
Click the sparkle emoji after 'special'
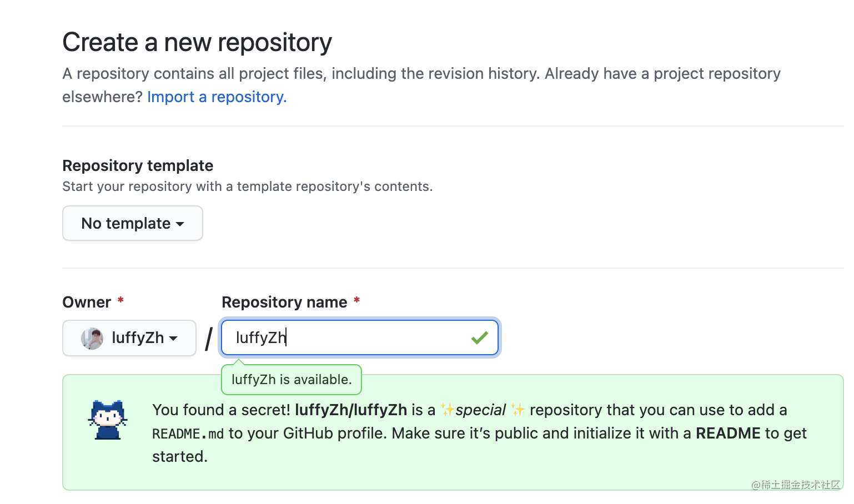(518, 410)
